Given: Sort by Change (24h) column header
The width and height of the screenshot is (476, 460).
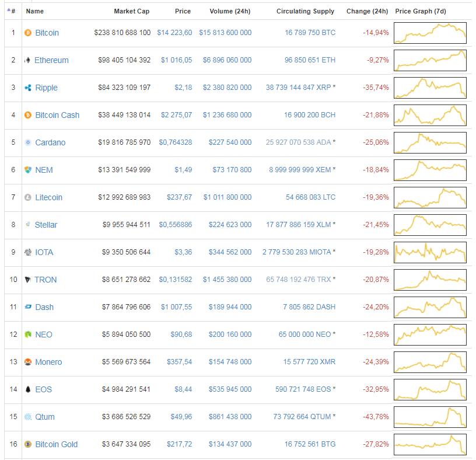Looking at the screenshot, I should click(367, 11).
